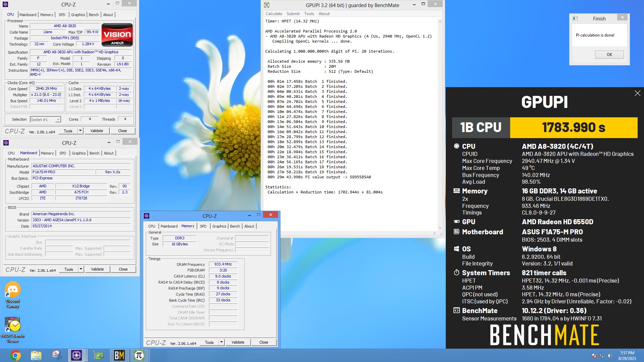The height and width of the screenshot is (362, 644).
Task: Click CL9.0-9-9-27 timings value
Action: click(x=539, y=213)
